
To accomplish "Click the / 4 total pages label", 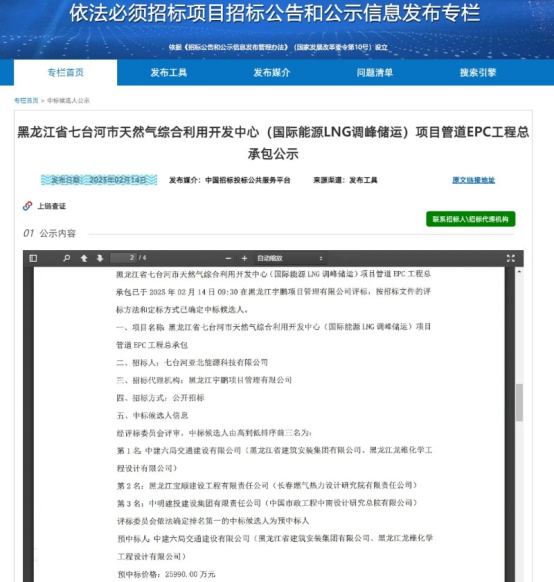I will click(x=142, y=258).
